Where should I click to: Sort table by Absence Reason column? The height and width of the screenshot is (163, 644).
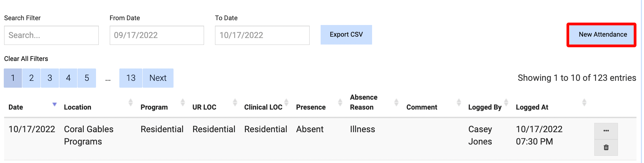tap(396, 102)
